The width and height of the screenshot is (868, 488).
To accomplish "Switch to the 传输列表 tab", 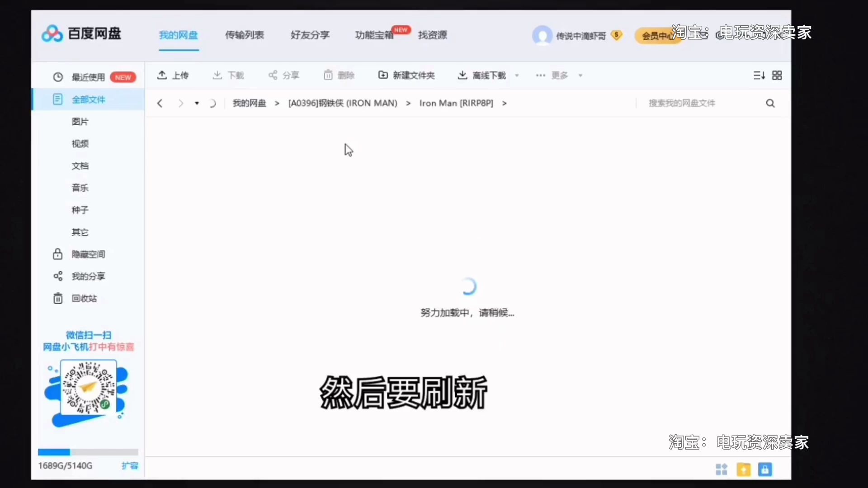I will click(x=245, y=35).
